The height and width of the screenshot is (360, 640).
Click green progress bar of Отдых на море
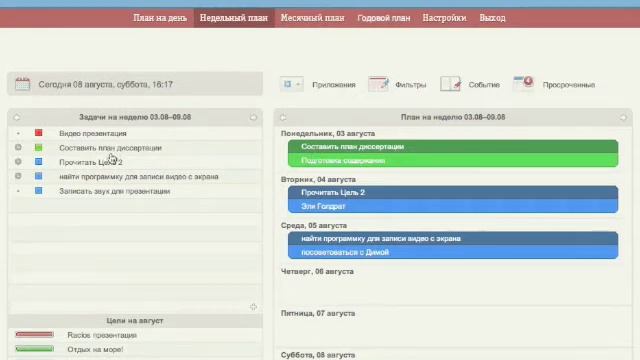click(34, 349)
